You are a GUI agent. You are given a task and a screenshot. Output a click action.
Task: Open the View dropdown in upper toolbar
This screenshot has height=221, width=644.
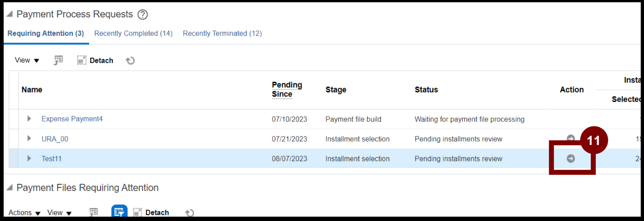pyautogui.click(x=27, y=60)
